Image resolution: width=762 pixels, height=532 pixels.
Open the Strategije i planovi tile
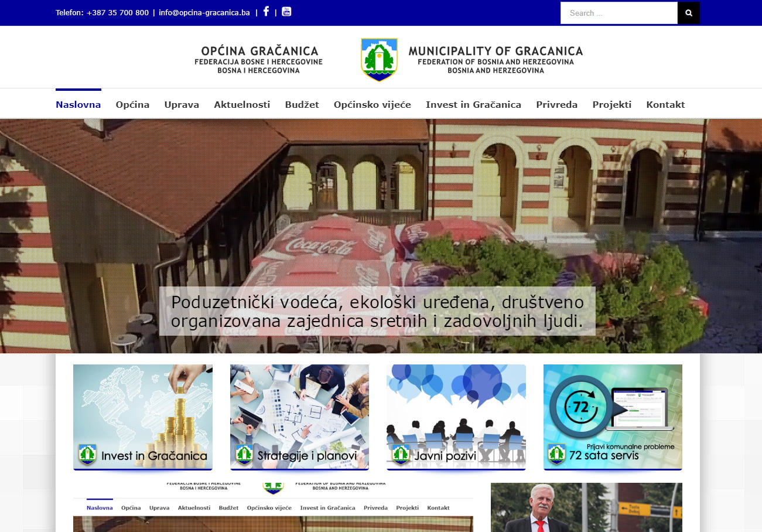[299, 417]
